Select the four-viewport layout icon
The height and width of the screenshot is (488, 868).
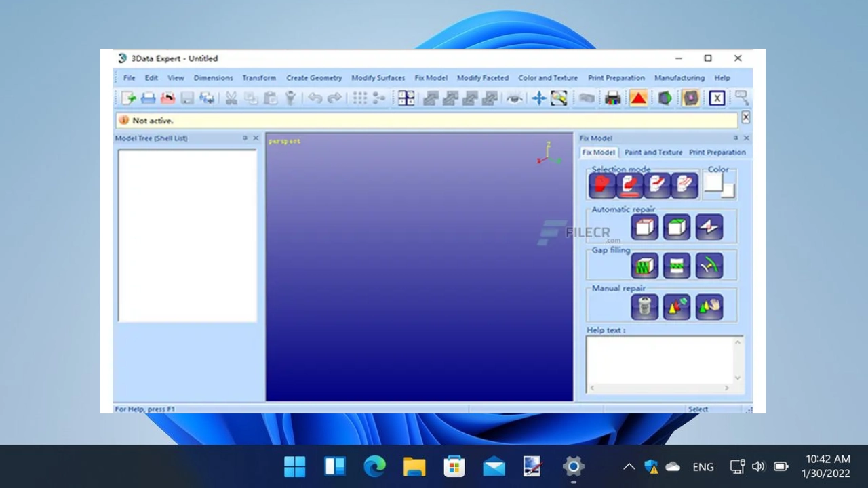pos(406,98)
